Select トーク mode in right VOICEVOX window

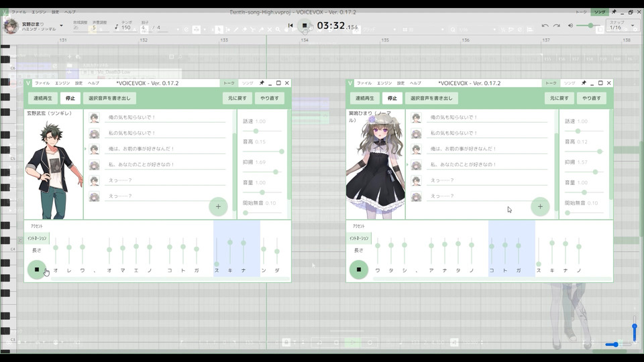(x=551, y=83)
